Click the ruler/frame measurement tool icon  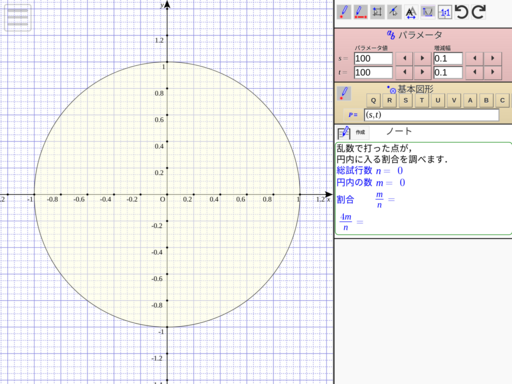377,12
